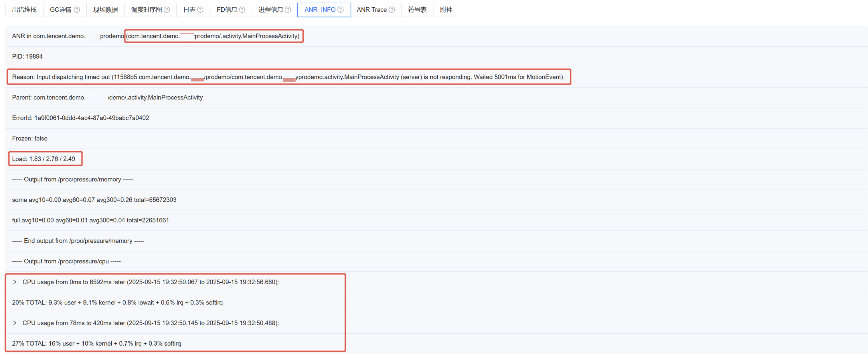Click help icon beside ANR Trace tab

391,10
